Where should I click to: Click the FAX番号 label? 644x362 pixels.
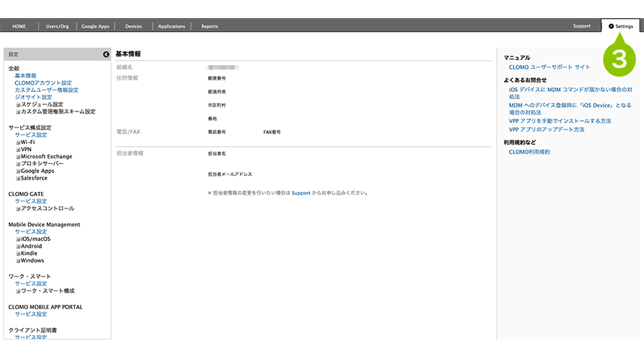coord(272,132)
